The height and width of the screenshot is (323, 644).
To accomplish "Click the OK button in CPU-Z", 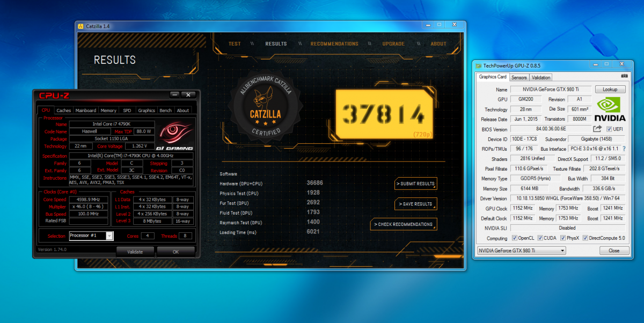I will click(175, 252).
